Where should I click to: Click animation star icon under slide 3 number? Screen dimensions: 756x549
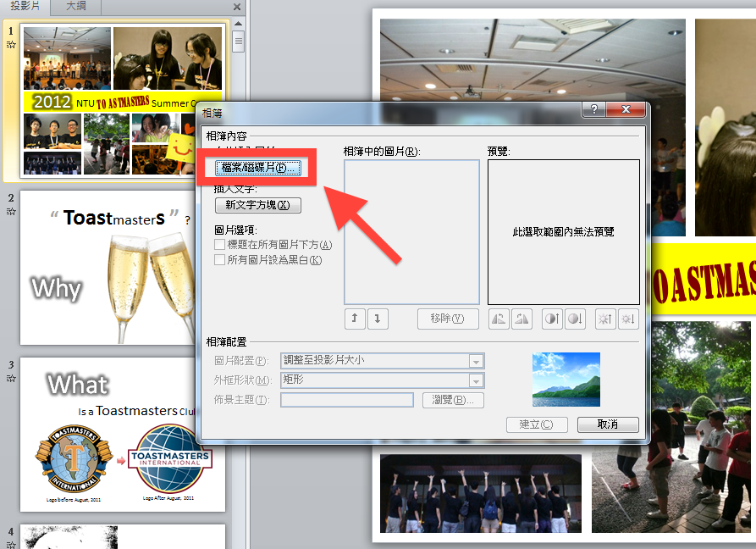click(x=11, y=379)
